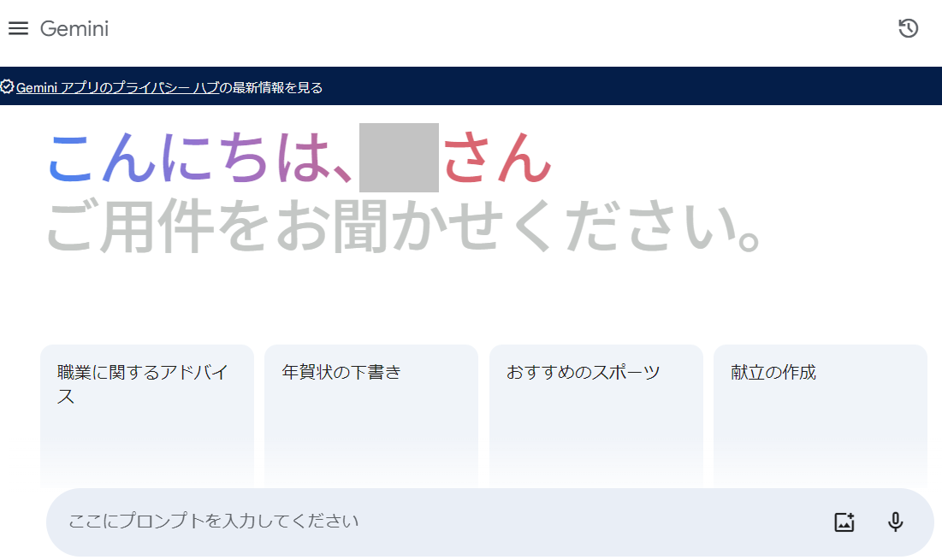Open recent conversations with the clock icon
The image size is (942, 560).
(908, 28)
